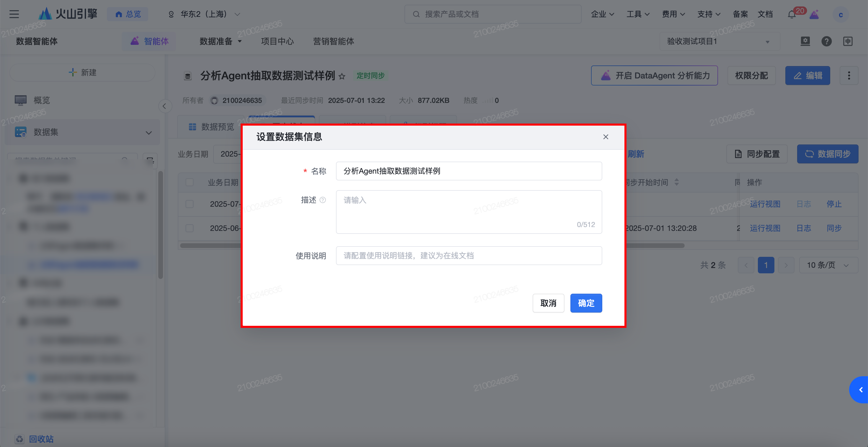This screenshot has width=868, height=447.
Task: Open the hamburger menu icon
Action: 14,14
